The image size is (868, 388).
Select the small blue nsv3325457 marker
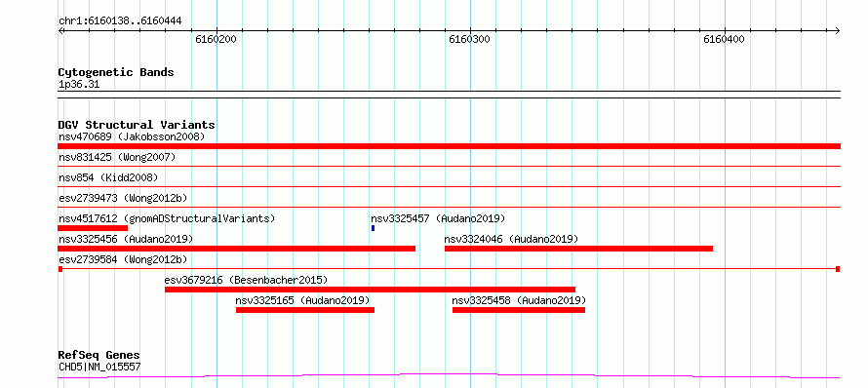point(374,227)
